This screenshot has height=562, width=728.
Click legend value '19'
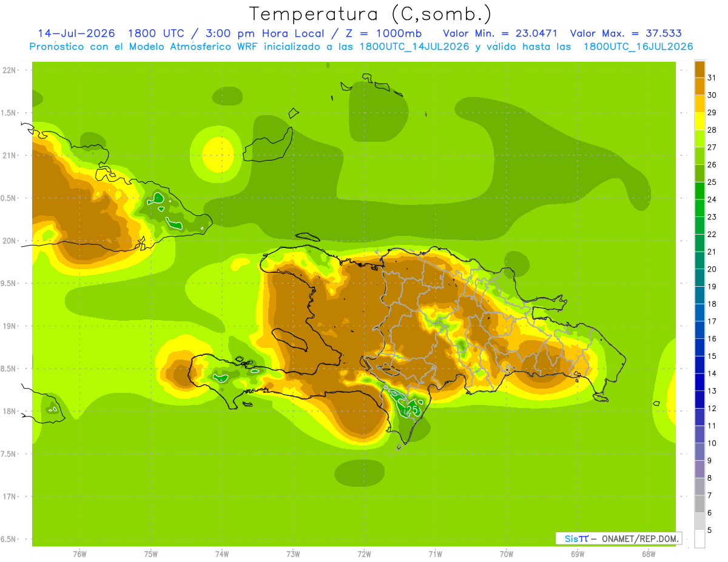pyautogui.click(x=712, y=286)
